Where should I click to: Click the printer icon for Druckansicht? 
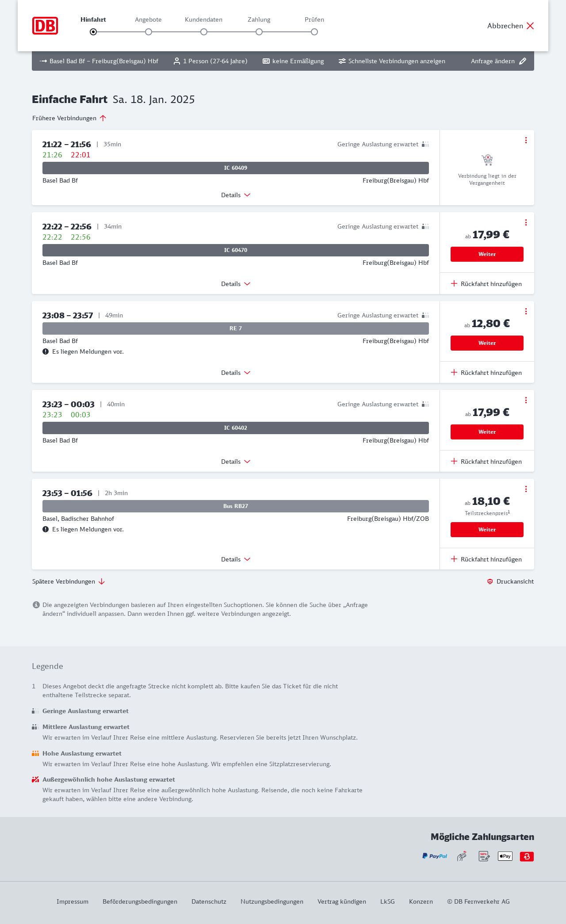490,581
